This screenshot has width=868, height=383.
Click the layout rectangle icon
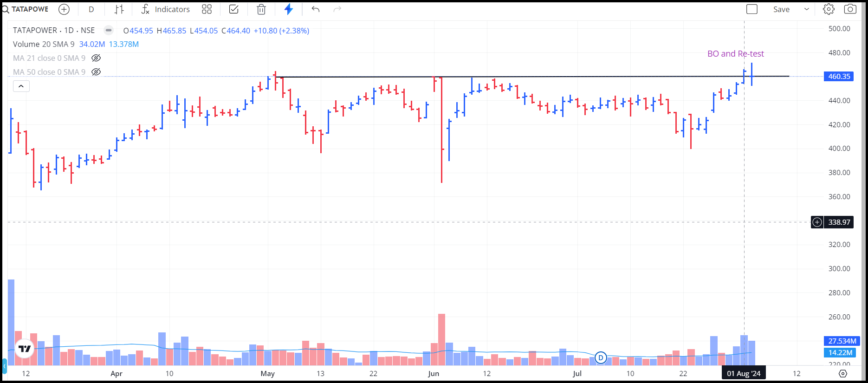coord(752,9)
